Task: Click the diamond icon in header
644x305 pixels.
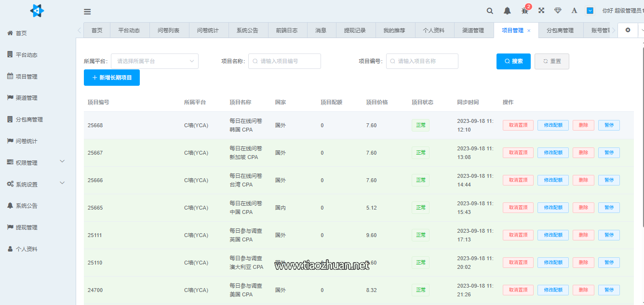Action: (x=558, y=11)
